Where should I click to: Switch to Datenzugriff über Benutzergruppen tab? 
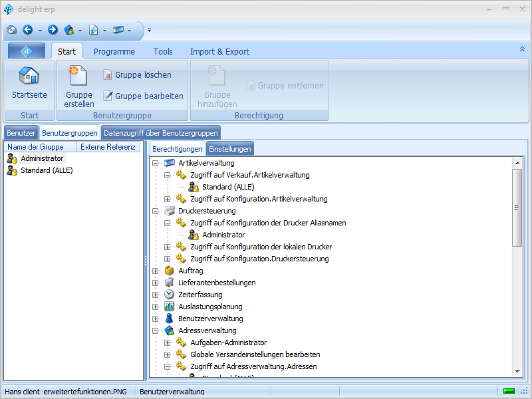pos(161,133)
